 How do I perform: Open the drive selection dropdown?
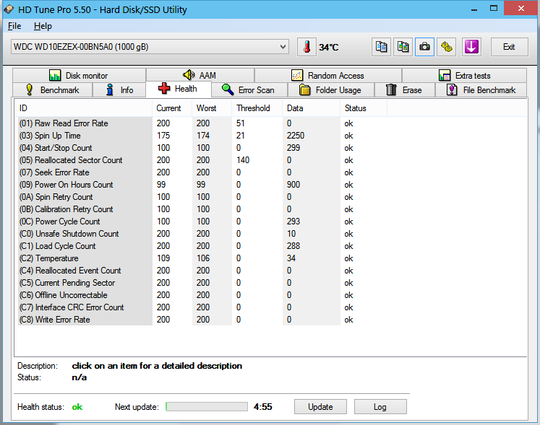point(150,47)
